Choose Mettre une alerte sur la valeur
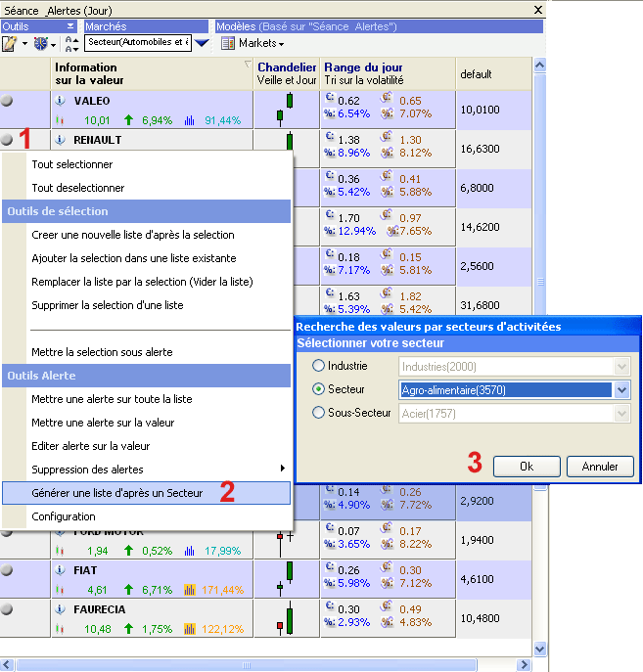 146,423
